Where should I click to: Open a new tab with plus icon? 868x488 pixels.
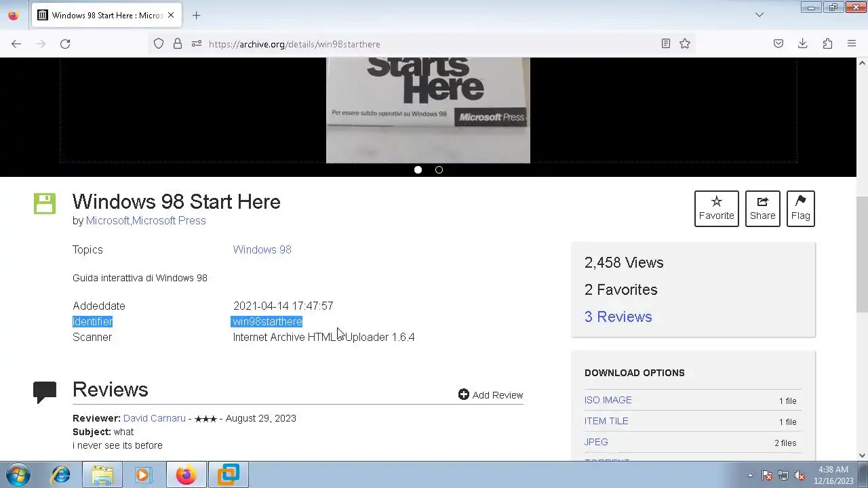point(196,15)
